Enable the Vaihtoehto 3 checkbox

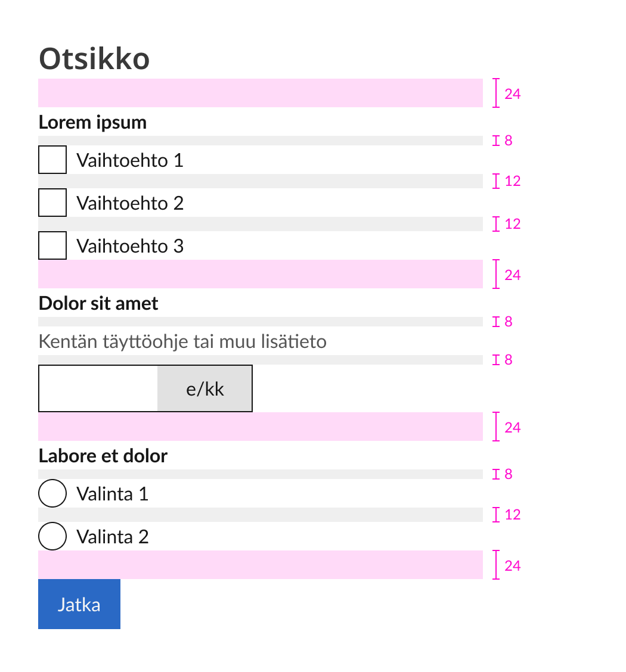pos(52,245)
